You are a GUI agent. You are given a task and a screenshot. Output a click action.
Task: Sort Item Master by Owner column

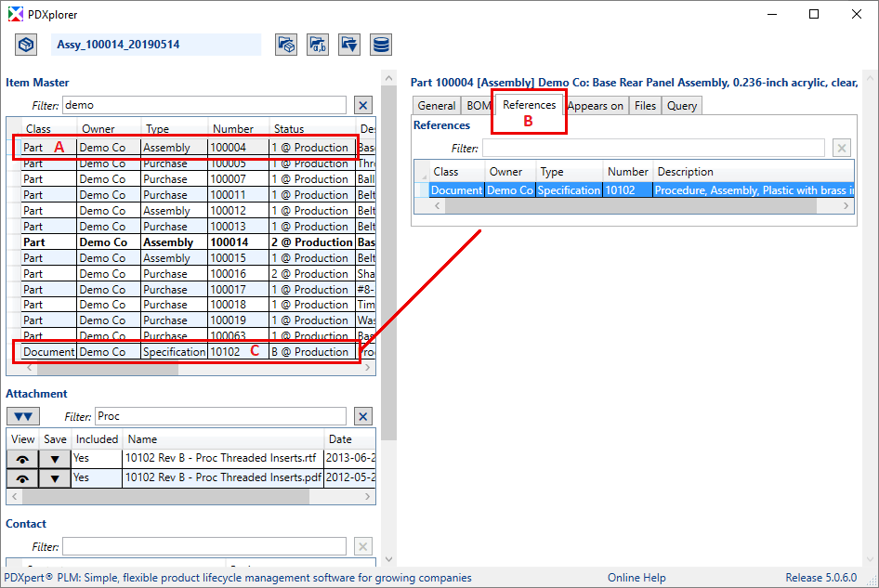pyautogui.click(x=108, y=129)
